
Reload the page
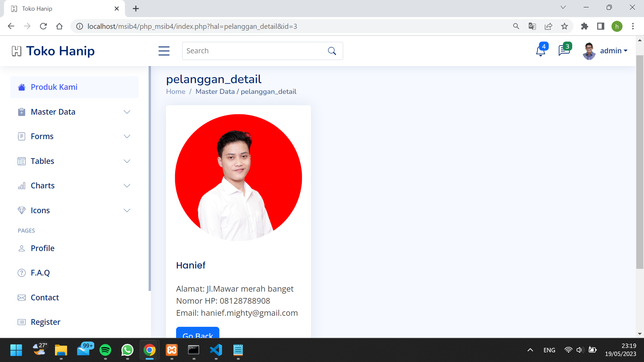tap(43, 26)
